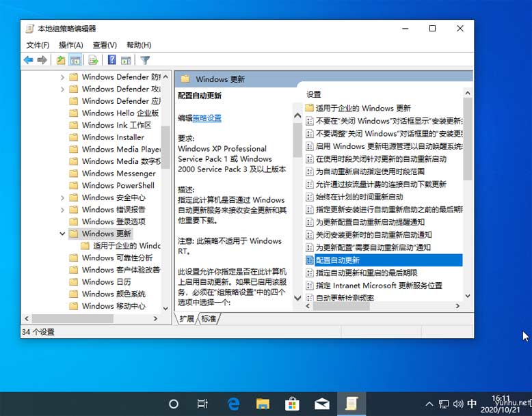Click the Export list toolbar icon
Screen dimensions: 532x416
pyautogui.click(x=93, y=60)
